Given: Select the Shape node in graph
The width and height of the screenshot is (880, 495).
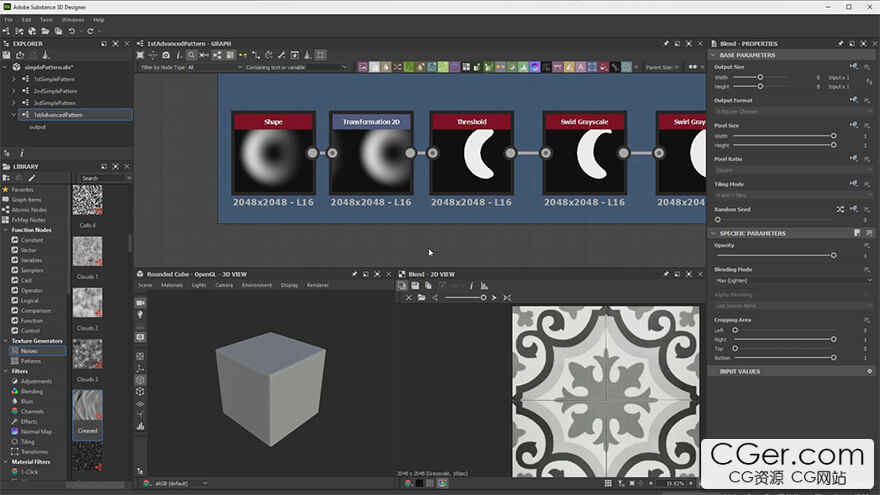Looking at the screenshot, I should tap(273, 153).
